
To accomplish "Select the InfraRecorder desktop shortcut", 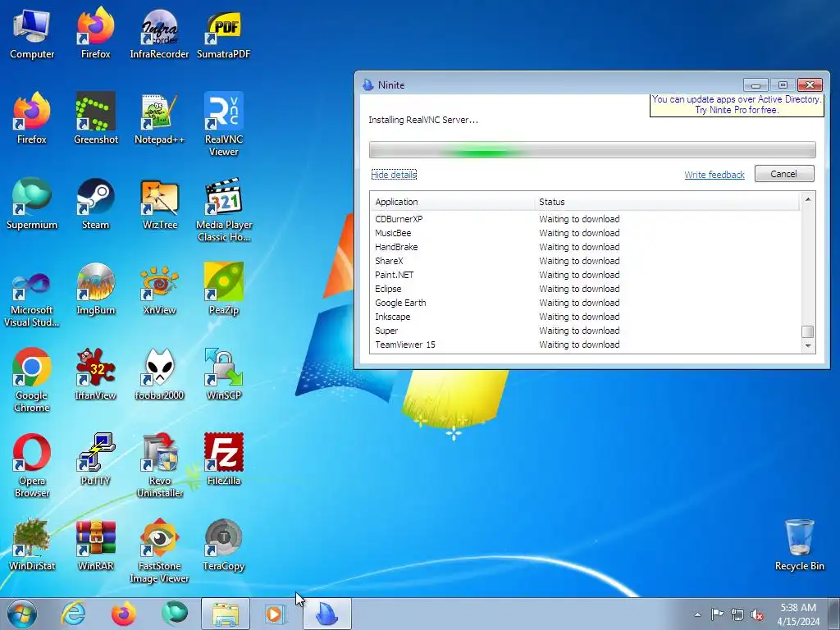I will click(x=159, y=34).
